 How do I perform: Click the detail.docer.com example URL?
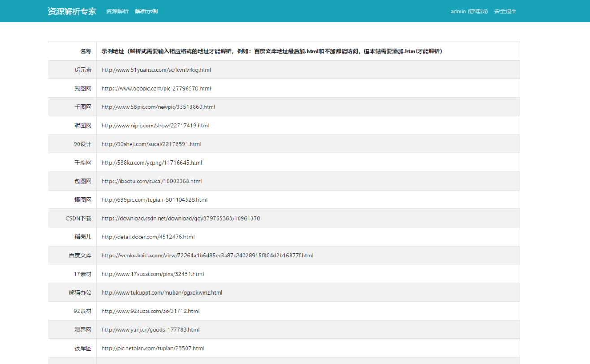coord(148,237)
